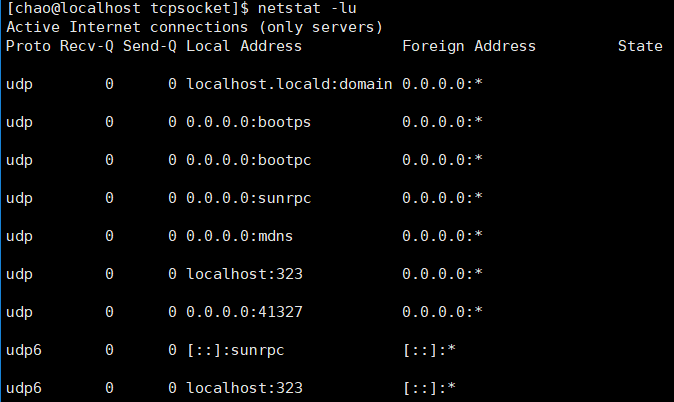Click 'udp' protocol in the domain row

[x=19, y=85]
